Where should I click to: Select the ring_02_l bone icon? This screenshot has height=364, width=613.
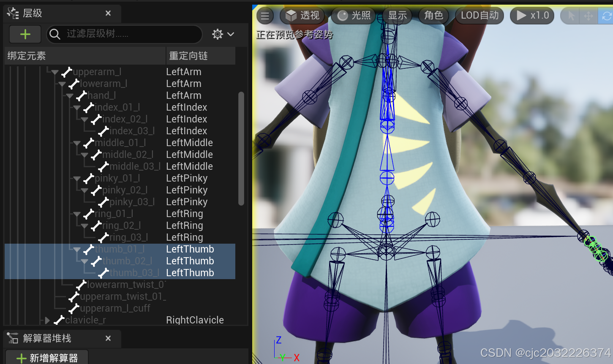coord(96,226)
